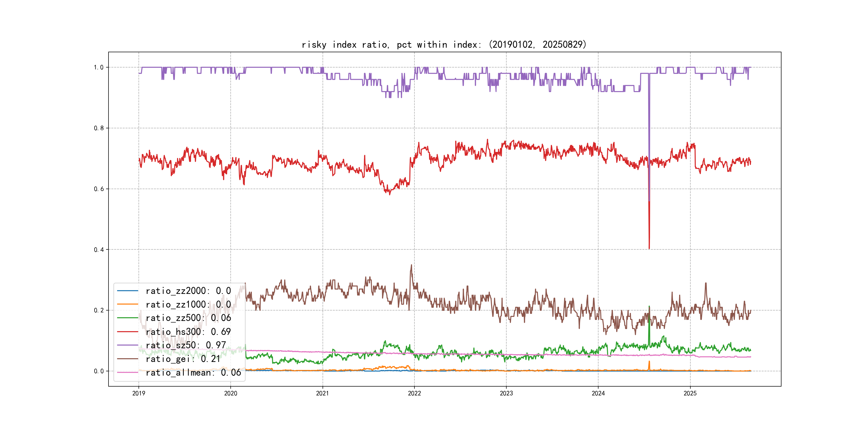The height and width of the screenshot is (434, 868).
Task: Click the 1.0 y-axis tick label
Action: tap(98, 68)
